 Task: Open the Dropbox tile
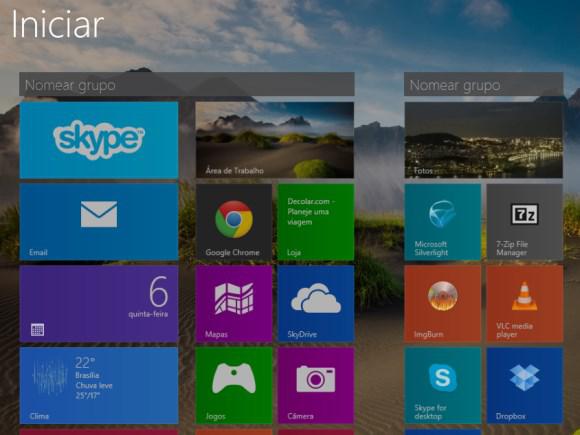pyautogui.click(x=525, y=385)
